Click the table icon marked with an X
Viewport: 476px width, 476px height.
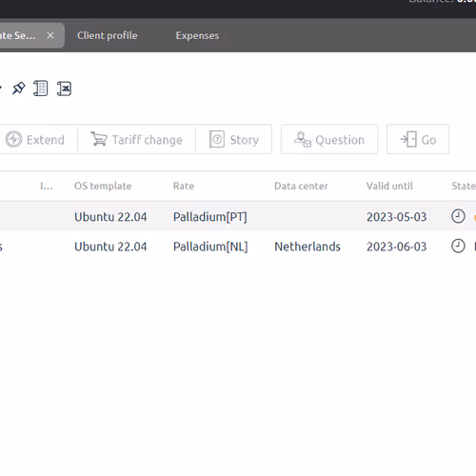pos(64,89)
